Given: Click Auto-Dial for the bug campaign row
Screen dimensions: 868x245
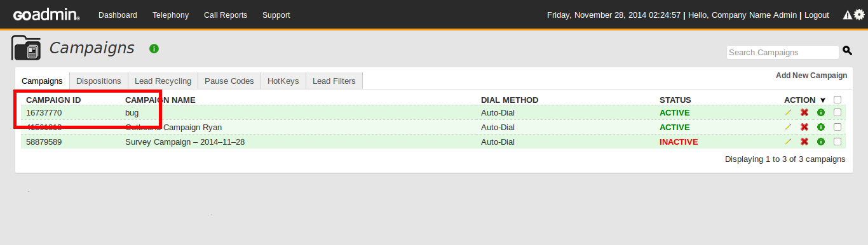Looking at the screenshot, I should coord(498,112).
